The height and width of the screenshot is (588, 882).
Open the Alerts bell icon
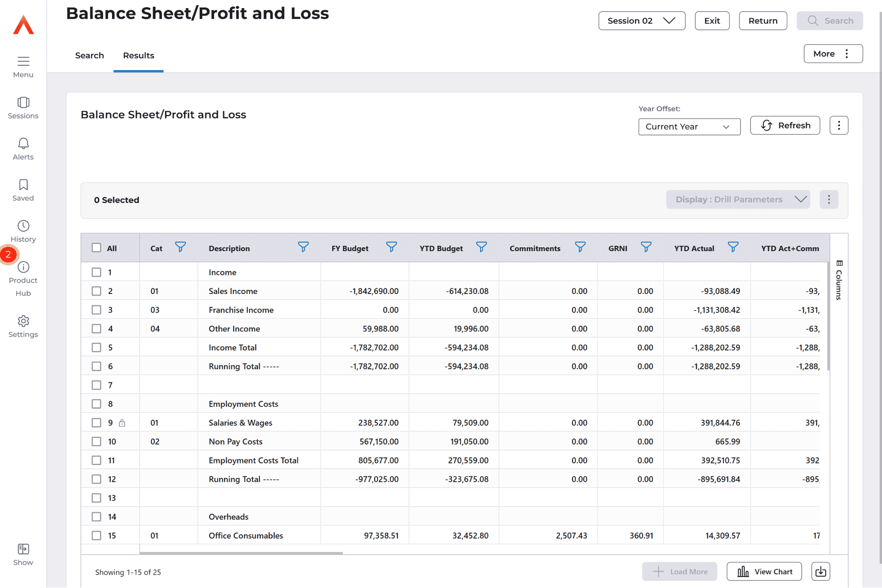[23, 144]
